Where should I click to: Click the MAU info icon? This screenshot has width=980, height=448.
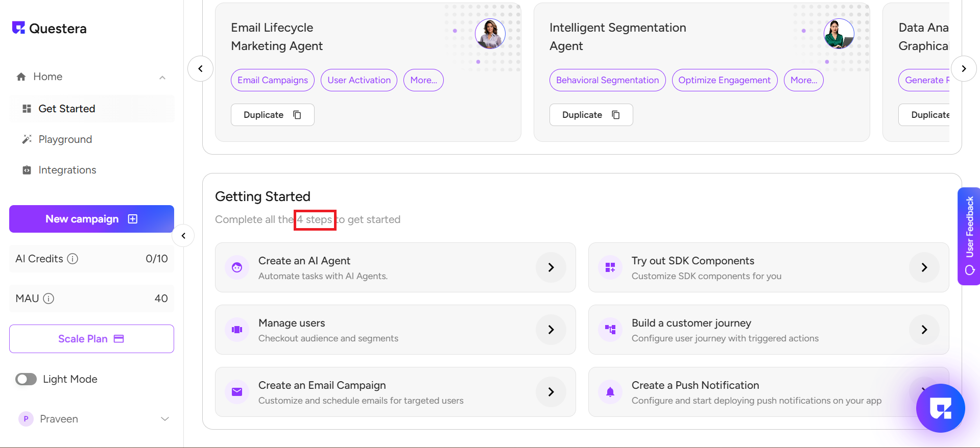49,298
